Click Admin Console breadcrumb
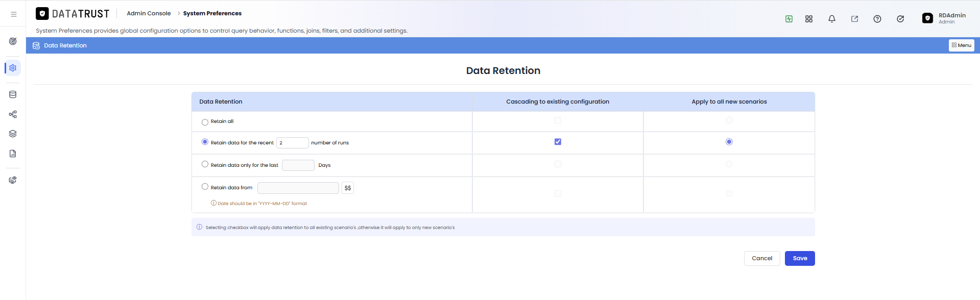 pyautogui.click(x=149, y=13)
